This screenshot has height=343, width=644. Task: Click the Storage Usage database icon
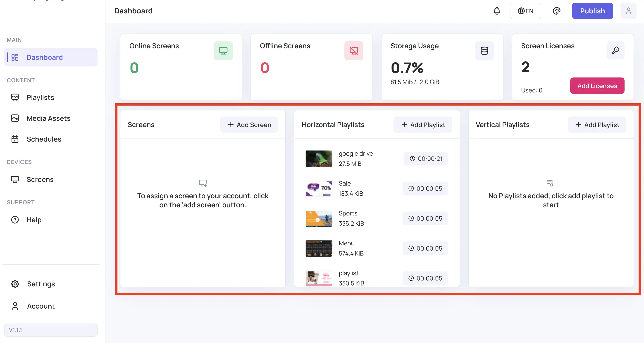coord(484,51)
